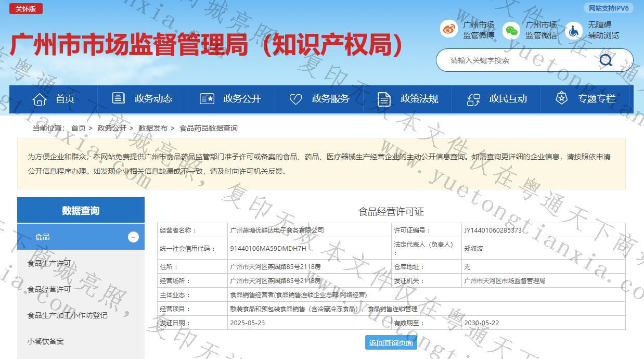The image size is (644, 359).
Task: Select 小餐饮备案 in the sidebar
Action: click(45, 341)
